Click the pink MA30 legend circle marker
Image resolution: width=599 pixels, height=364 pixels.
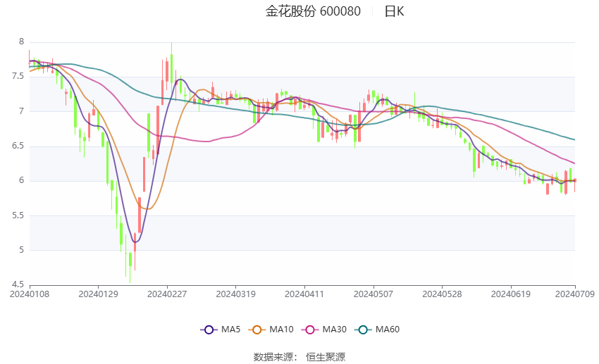pos(310,330)
